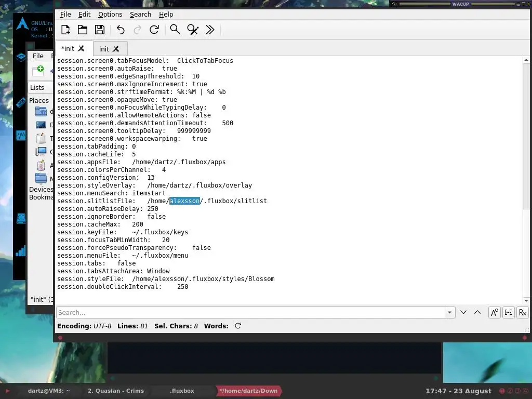The image size is (532, 399).
Task: Undo the last edit
Action: tap(121, 30)
